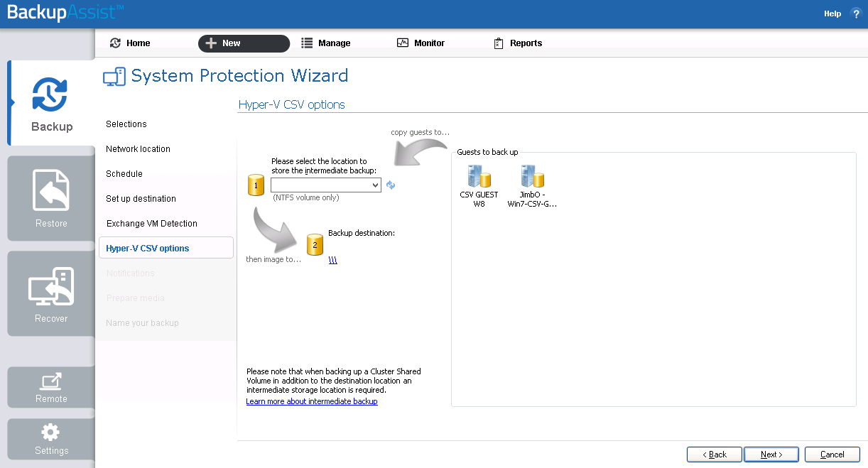
Task: Select the Hyper-V CSV options step
Action: (x=166, y=248)
